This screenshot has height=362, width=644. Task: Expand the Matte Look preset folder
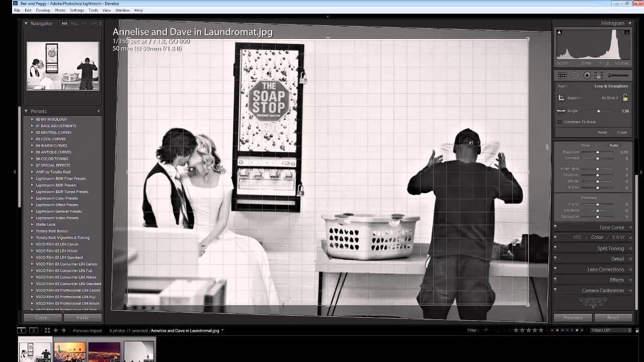click(32, 224)
